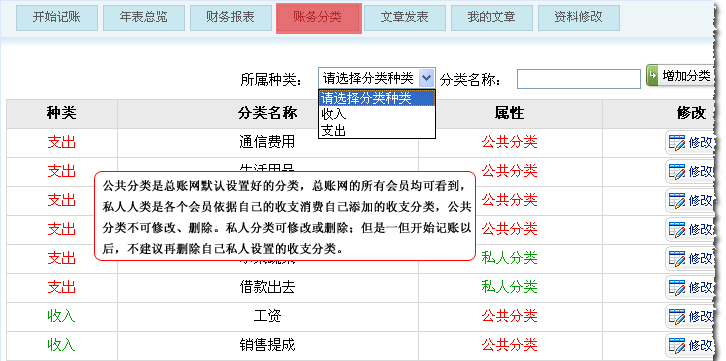The image size is (726, 361).
Task: Click the green arrow icon on 增加分类
Action: (653, 76)
